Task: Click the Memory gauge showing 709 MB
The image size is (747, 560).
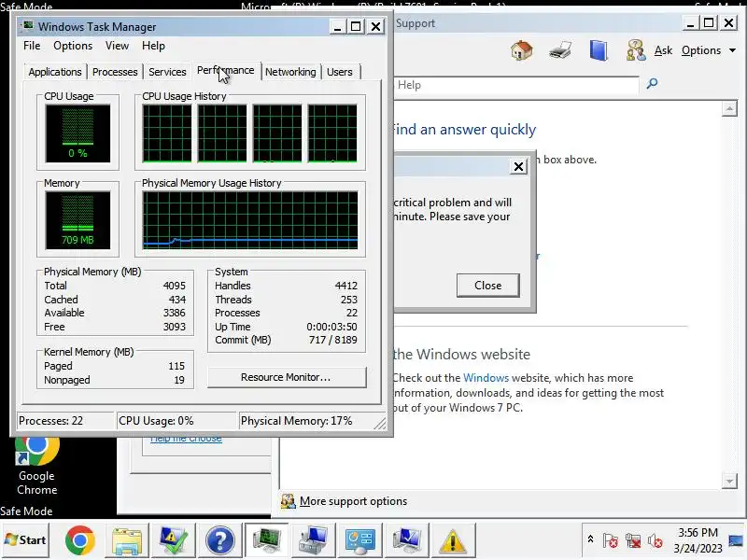Action: click(78, 220)
